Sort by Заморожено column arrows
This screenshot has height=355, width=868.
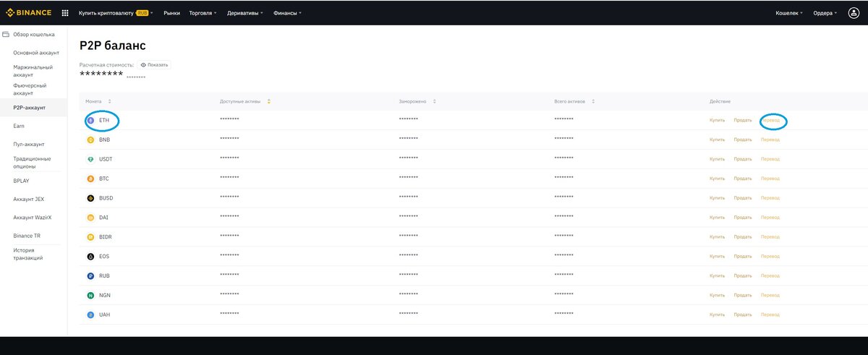434,101
